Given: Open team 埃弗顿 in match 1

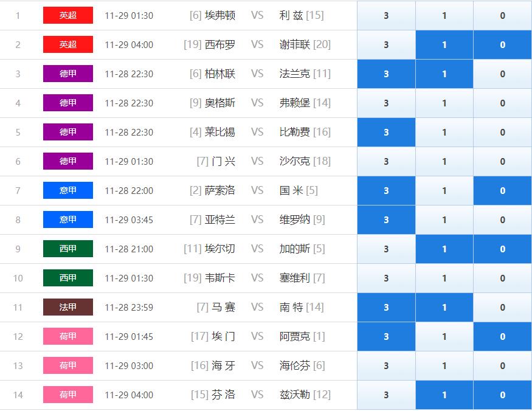Looking at the screenshot, I should [220, 15].
